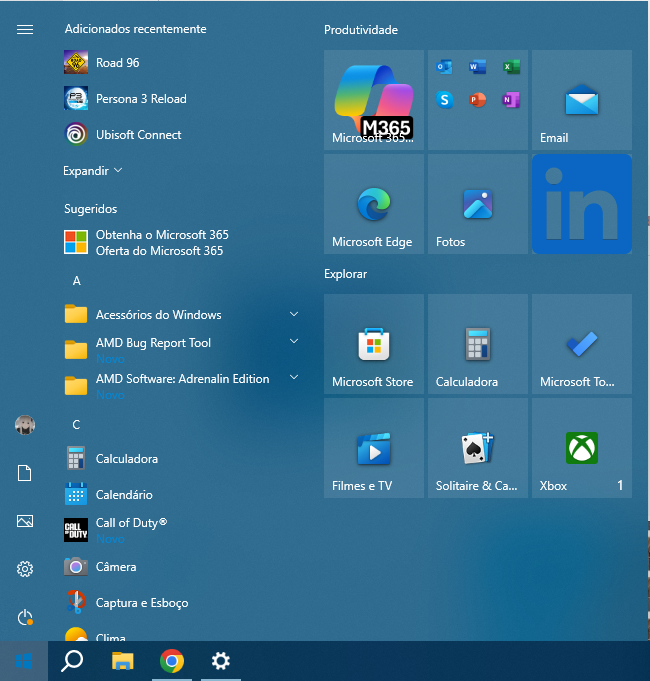
Task: Open the Microsoft Edge tile
Action: [x=374, y=204]
